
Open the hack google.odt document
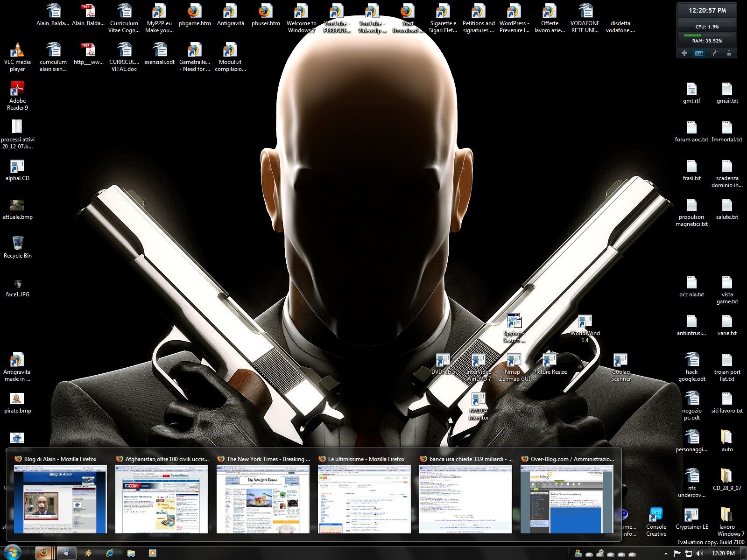tap(691, 367)
